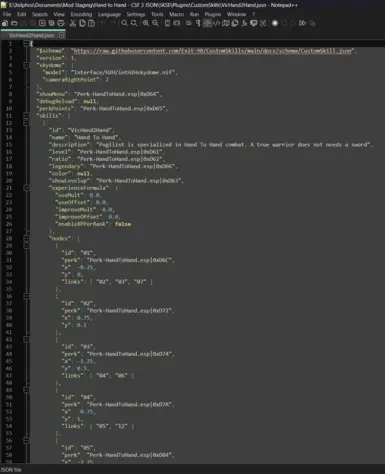Click the Open file toolbar icon
Image resolution: width=385 pixels, height=474 pixels.
point(14,23)
